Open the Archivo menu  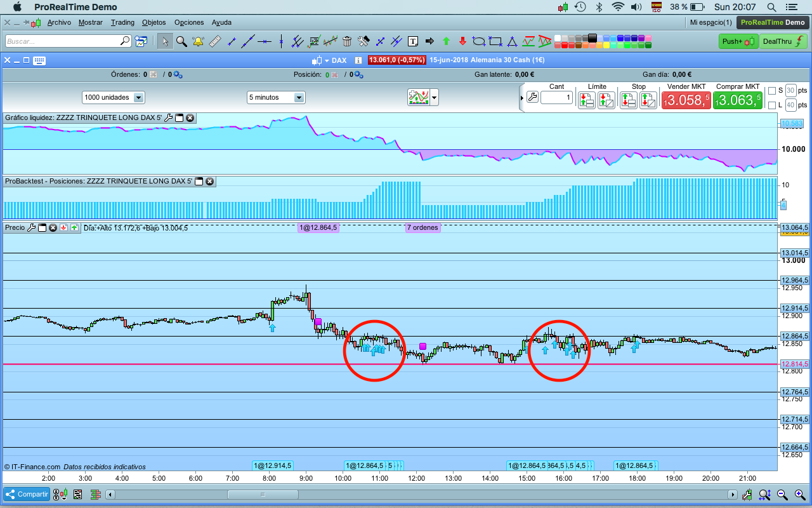(x=59, y=22)
